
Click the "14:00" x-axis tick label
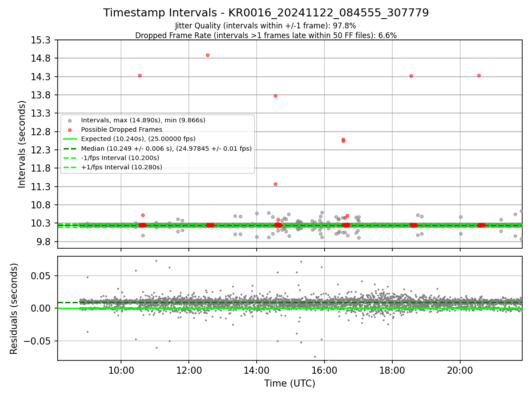pyautogui.click(x=257, y=371)
